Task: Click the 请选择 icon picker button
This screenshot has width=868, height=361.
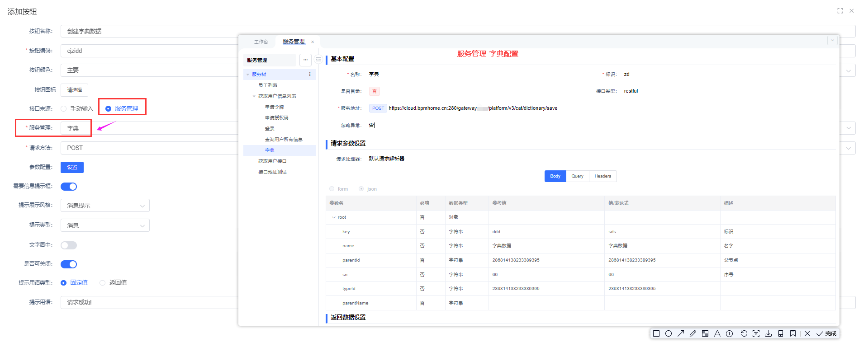Action: point(74,90)
